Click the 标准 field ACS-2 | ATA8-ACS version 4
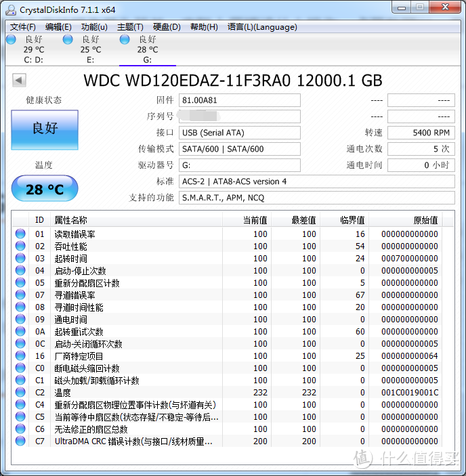 pyautogui.click(x=316, y=181)
